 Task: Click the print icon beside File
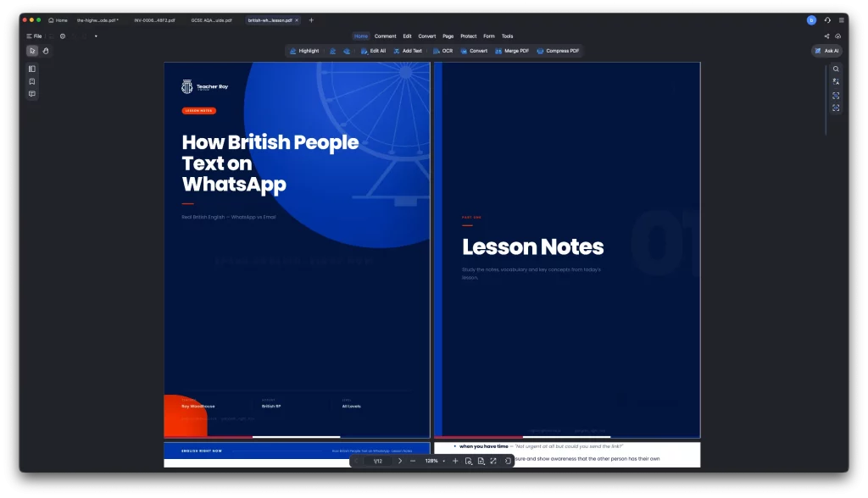pos(63,36)
